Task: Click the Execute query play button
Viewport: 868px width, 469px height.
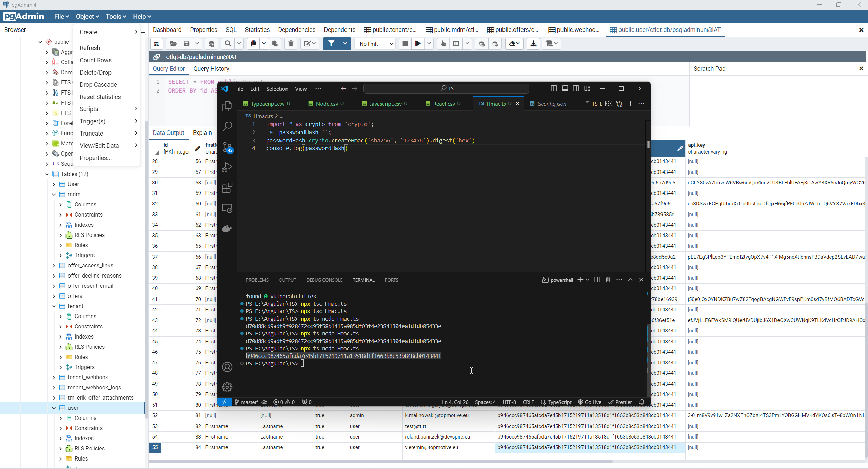Action: pos(418,44)
